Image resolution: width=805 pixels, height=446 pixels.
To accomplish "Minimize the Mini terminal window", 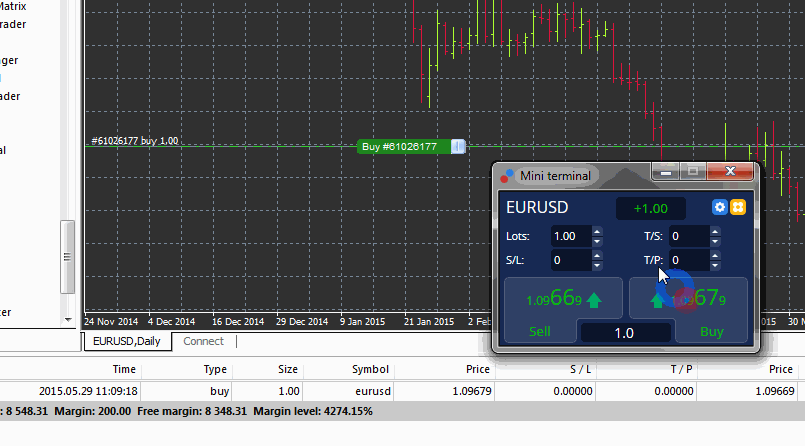I will (x=665, y=172).
